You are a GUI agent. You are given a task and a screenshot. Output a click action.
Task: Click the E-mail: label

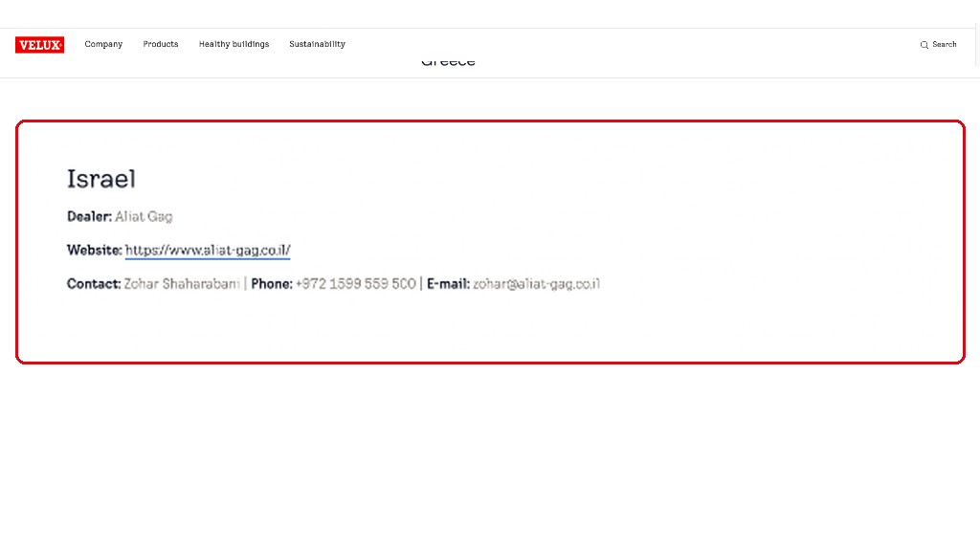(x=448, y=284)
